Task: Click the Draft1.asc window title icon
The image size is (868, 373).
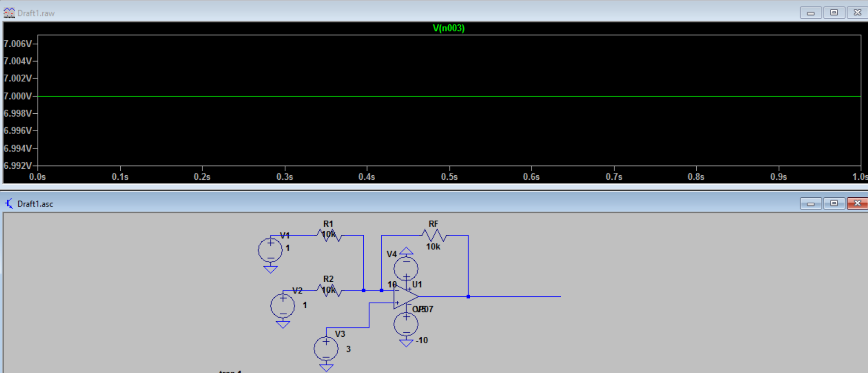Action: (9, 203)
